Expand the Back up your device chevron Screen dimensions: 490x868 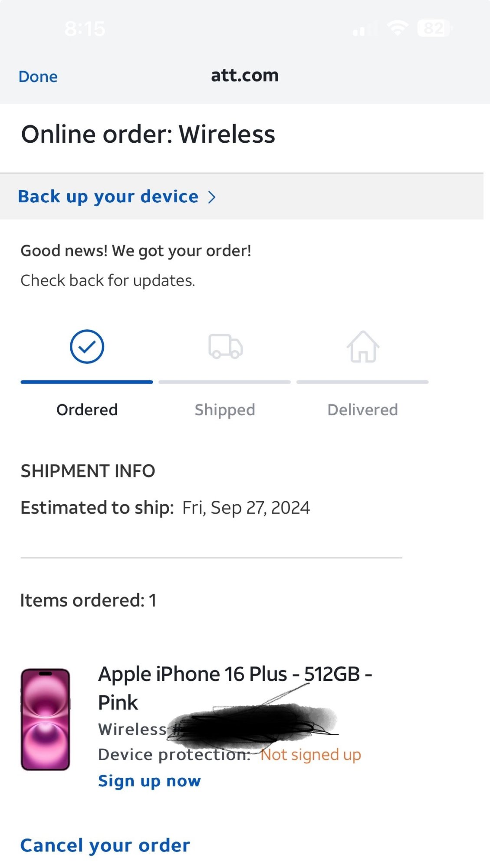pyautogui.click(x=212, y=197)
